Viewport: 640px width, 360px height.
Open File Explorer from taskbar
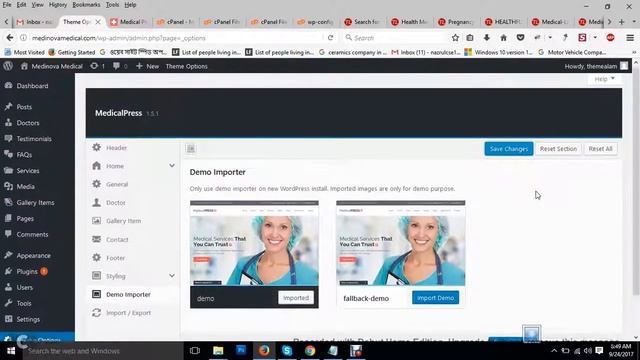(x=218, y=351)
